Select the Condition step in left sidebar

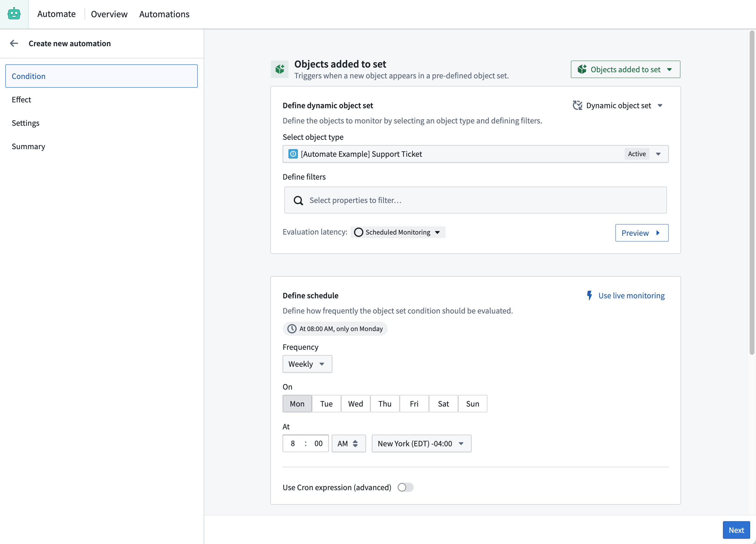click(101, 76)
